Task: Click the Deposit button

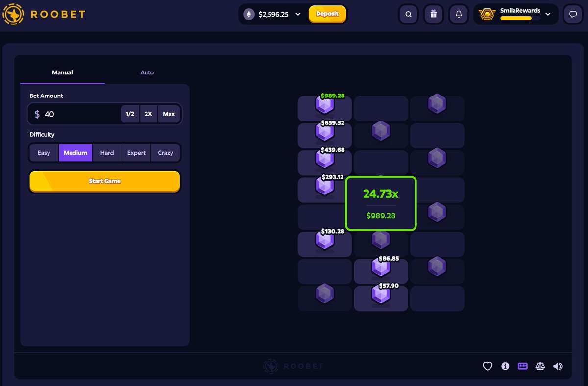Action: coord(327,14)
